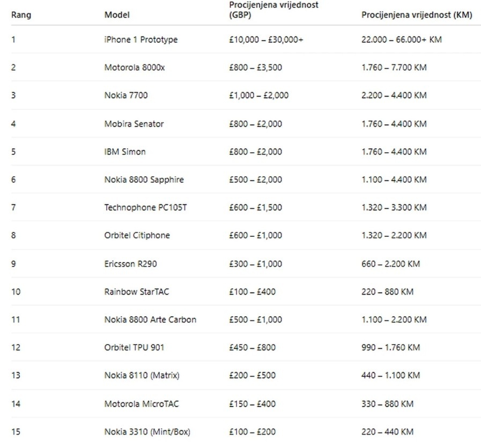Viewport: 481px width, 448px height.
Task: Click the Technophone PC105T model name
Action: click(145, 207)
